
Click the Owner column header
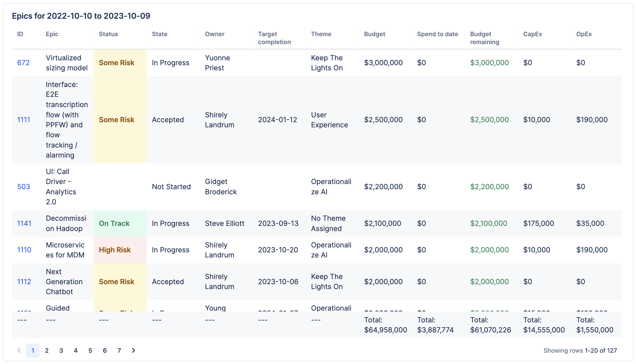pos(215,34)
